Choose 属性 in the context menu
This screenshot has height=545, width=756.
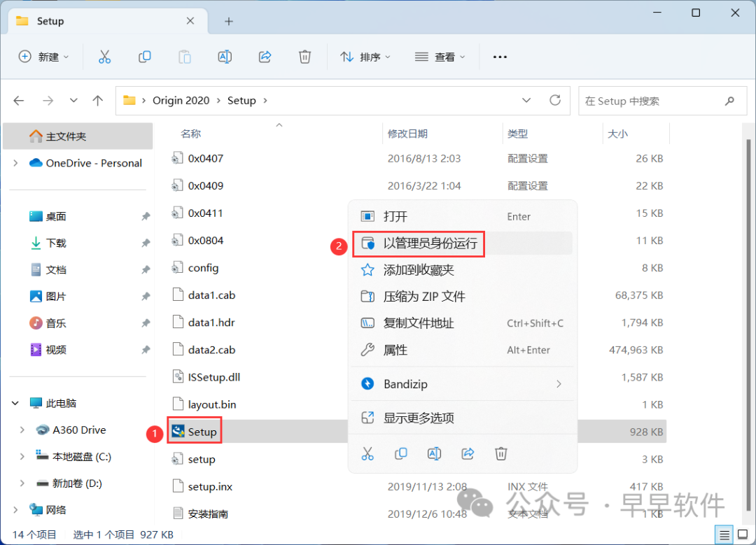[x=395, y=350]
